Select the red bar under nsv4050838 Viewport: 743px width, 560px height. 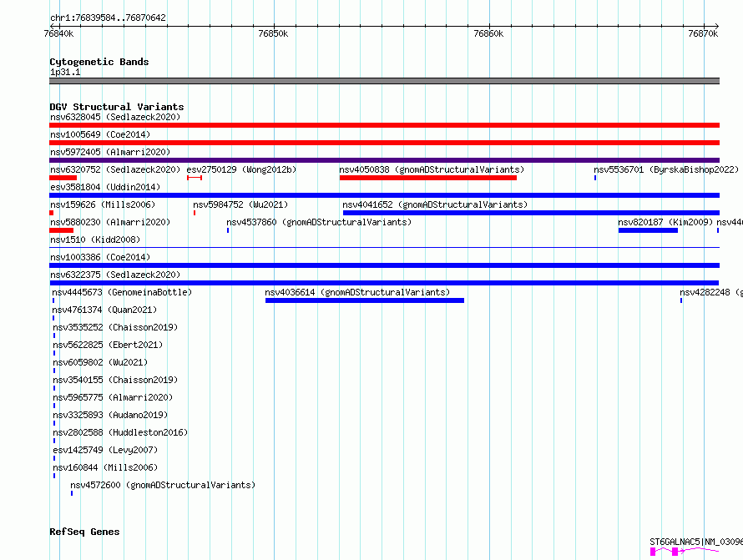point(428,178)
